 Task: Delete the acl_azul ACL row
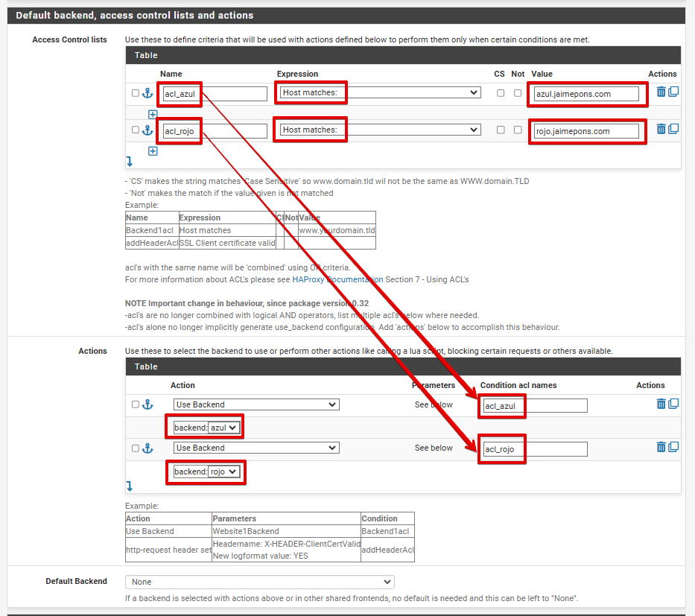(x=661, y=92)
